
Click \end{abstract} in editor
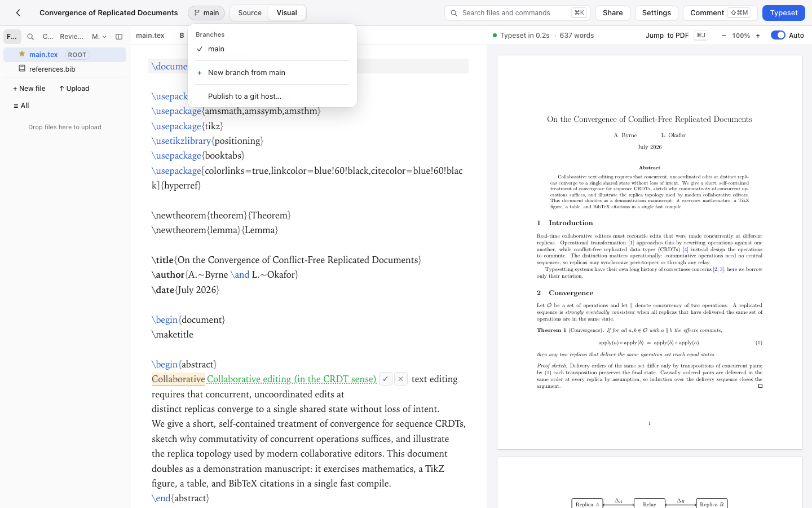coord(180,498)
